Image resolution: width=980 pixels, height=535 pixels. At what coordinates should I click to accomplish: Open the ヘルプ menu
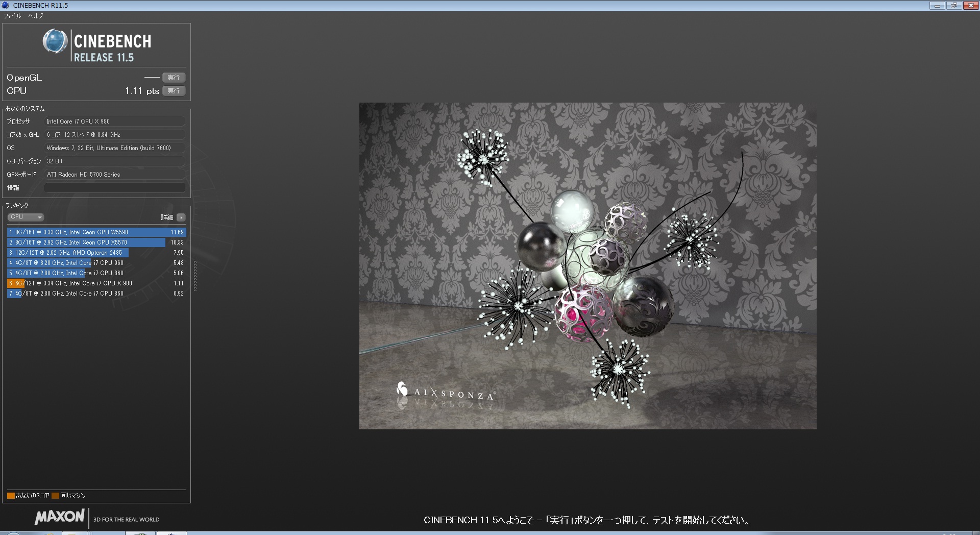click(35, 16)
